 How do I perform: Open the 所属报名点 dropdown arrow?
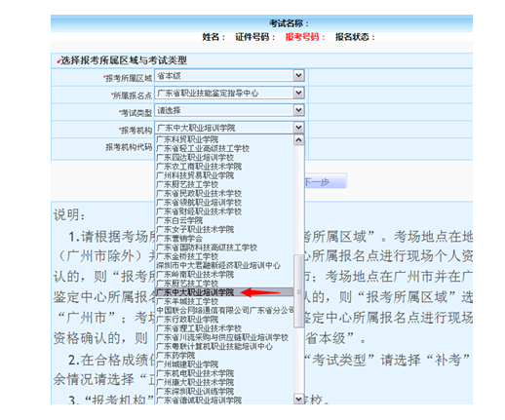click(x=298, y=93)
